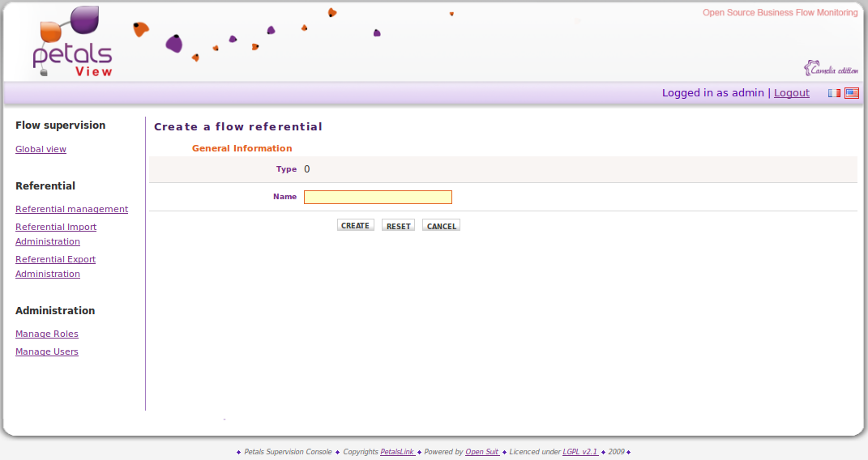Switch language with the US flag

pos(851,93)
